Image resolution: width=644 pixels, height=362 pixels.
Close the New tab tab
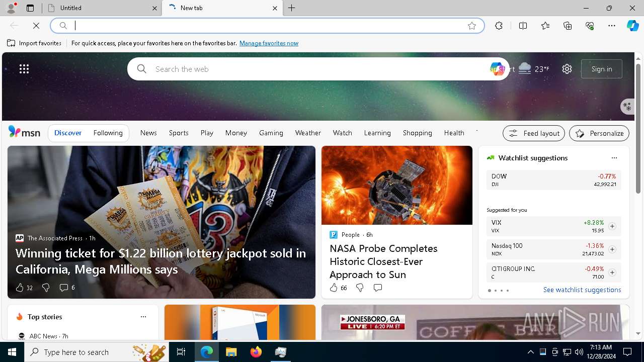click(275, 8)
